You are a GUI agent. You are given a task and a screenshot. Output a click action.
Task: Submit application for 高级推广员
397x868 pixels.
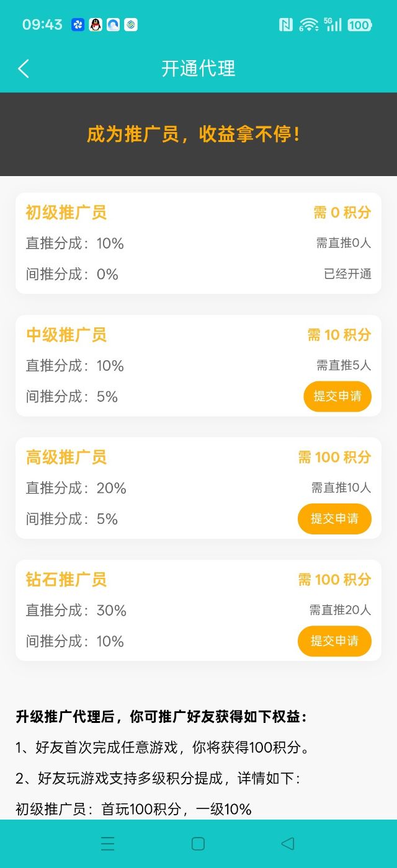(x=334, y=518)
